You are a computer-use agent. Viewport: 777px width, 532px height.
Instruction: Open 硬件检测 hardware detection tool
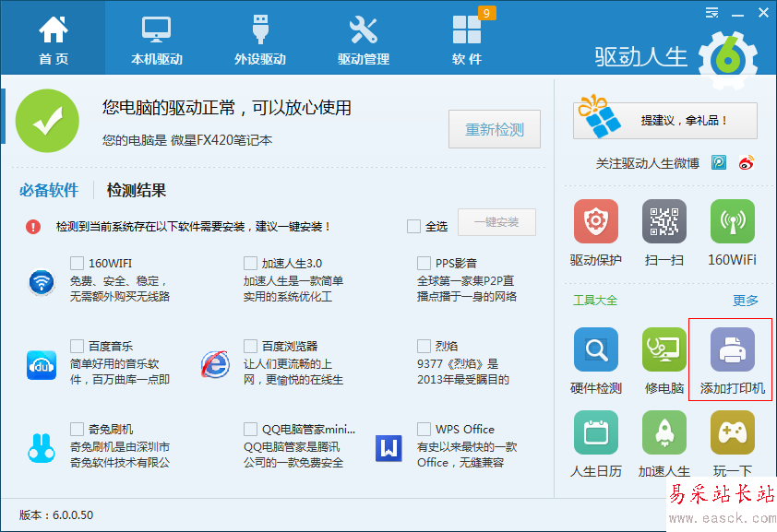pyautogui.click(x=595, y=349)
